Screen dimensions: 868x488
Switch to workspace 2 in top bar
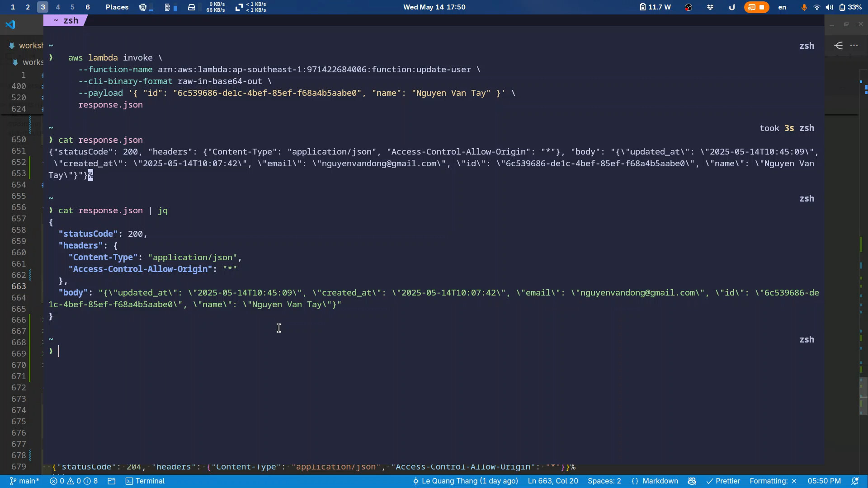click(x=28, y=7)
